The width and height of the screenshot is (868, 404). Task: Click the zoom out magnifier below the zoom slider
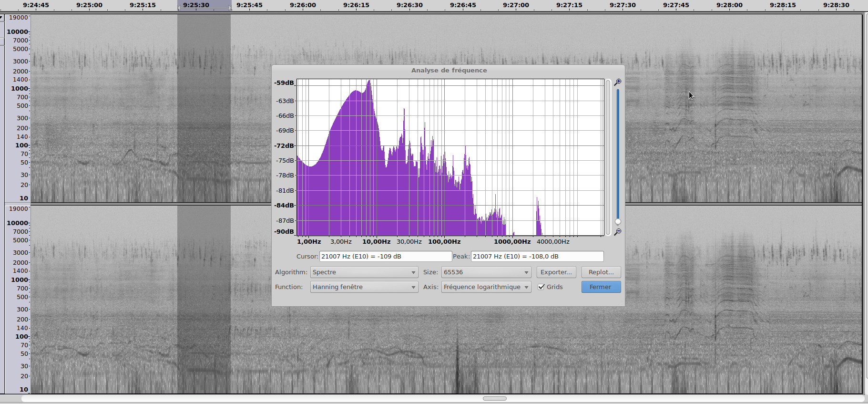(x=618, y=232)
